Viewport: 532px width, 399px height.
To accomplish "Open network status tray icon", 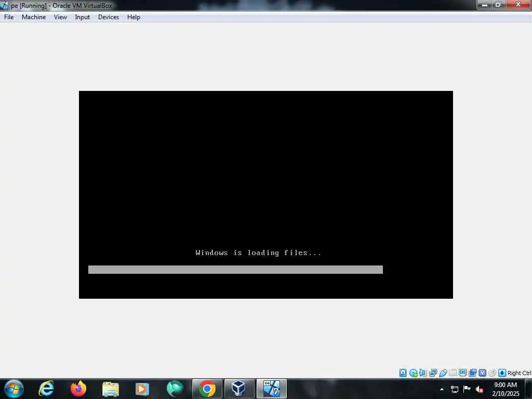I will point(454,389).
